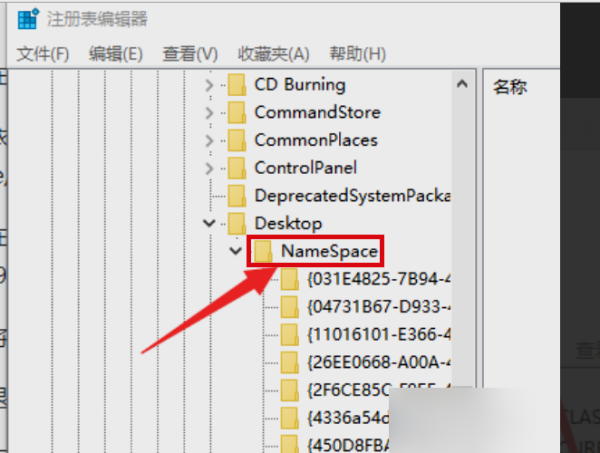Click the DeprecatedSystemPacka folder icon
Viewport: 600px width, 453px height.
pos(237,196)
